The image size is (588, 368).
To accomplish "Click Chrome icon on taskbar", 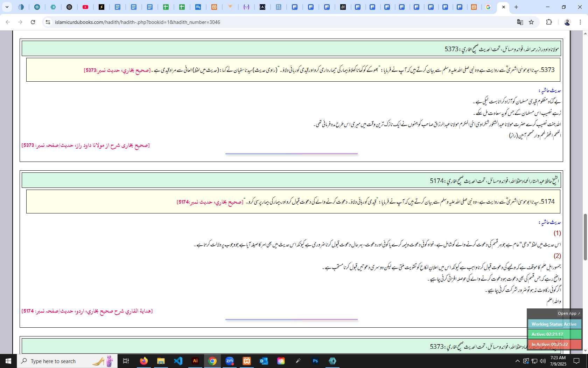I will (x=212, y=361).
